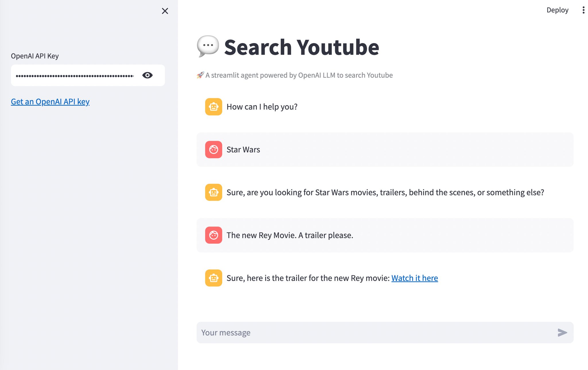Click the streamlit agent caption text

tap(299, 75)
